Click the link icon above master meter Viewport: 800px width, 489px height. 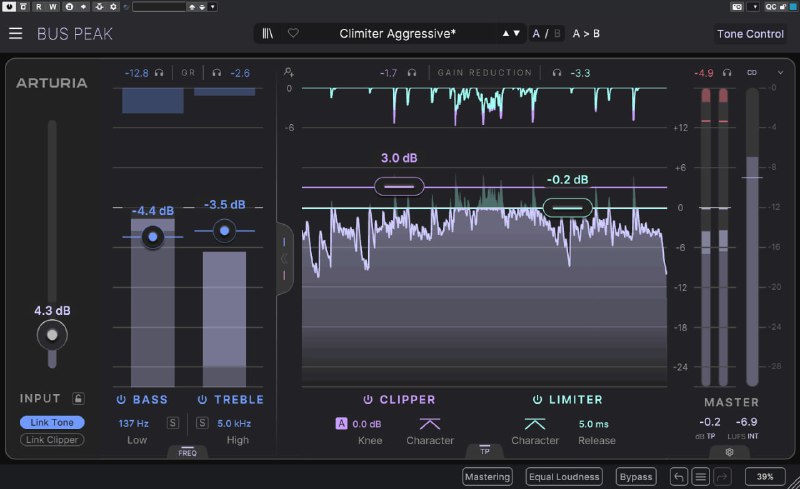tap(752, 72)
